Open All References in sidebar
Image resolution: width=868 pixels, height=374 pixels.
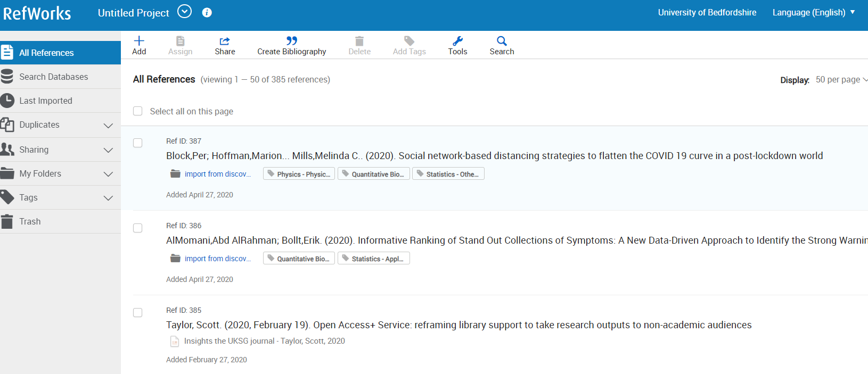pyautogui.click(x=60, y=53)
